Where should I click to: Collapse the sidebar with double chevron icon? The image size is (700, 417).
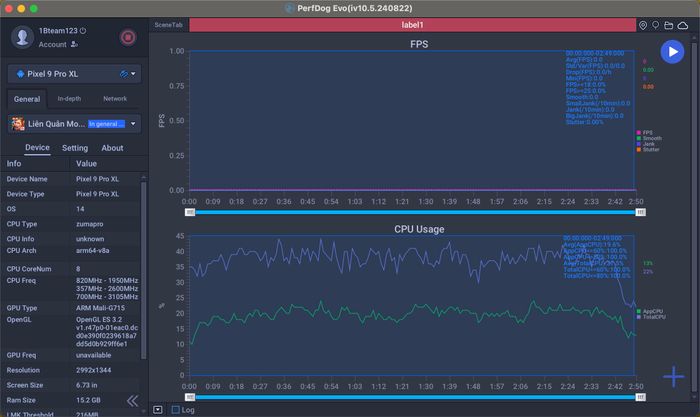coord(132,400)
